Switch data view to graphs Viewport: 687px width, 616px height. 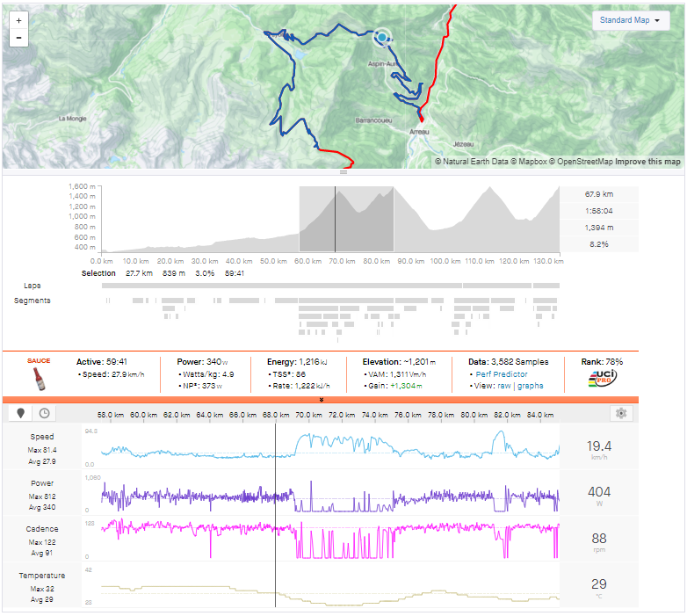531,386
